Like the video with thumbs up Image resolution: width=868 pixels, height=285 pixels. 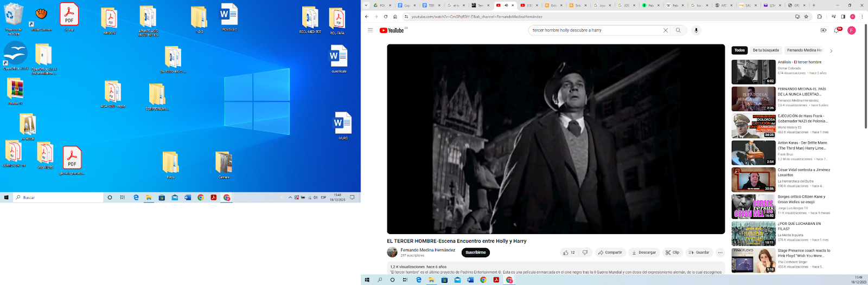point(569,252)
